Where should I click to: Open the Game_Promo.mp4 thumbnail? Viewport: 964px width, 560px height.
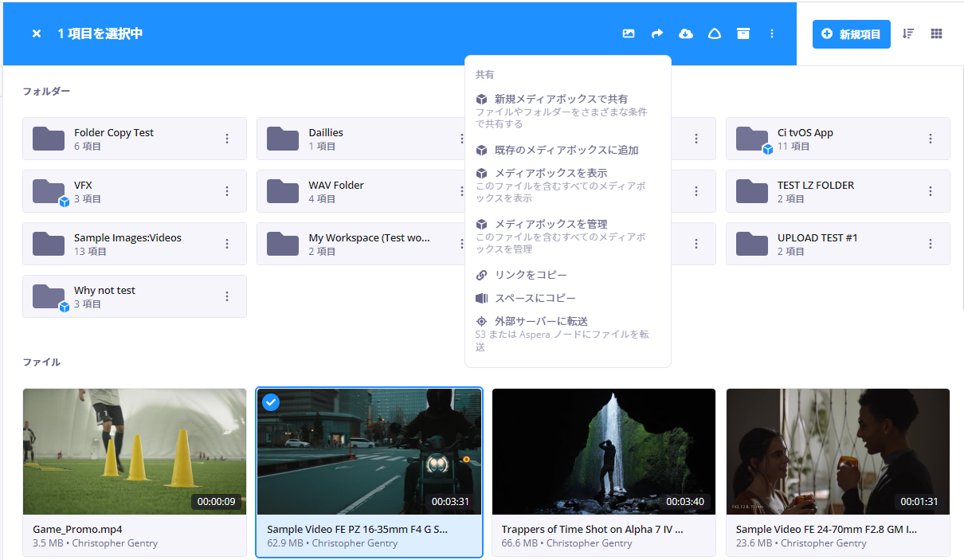point(135,452)
